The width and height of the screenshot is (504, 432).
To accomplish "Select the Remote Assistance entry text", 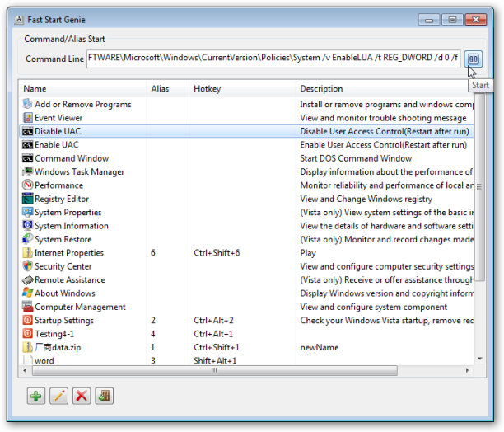I will point(70,280).
